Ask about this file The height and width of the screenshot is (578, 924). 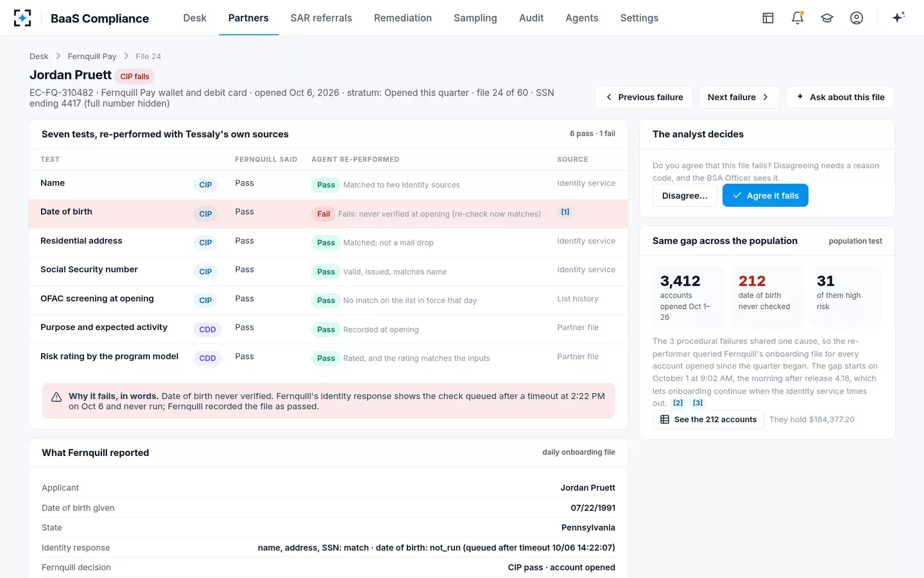click(840, 97)
